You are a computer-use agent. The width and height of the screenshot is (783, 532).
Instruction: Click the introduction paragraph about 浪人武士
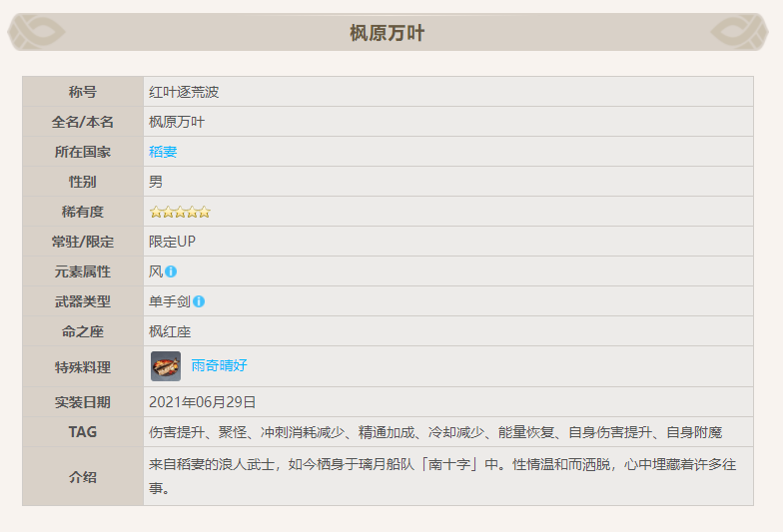441,476
